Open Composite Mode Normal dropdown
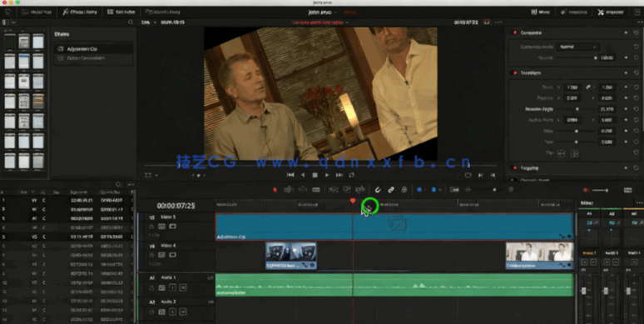This screenshot has width=644, height=324. [x=577, y=47]
